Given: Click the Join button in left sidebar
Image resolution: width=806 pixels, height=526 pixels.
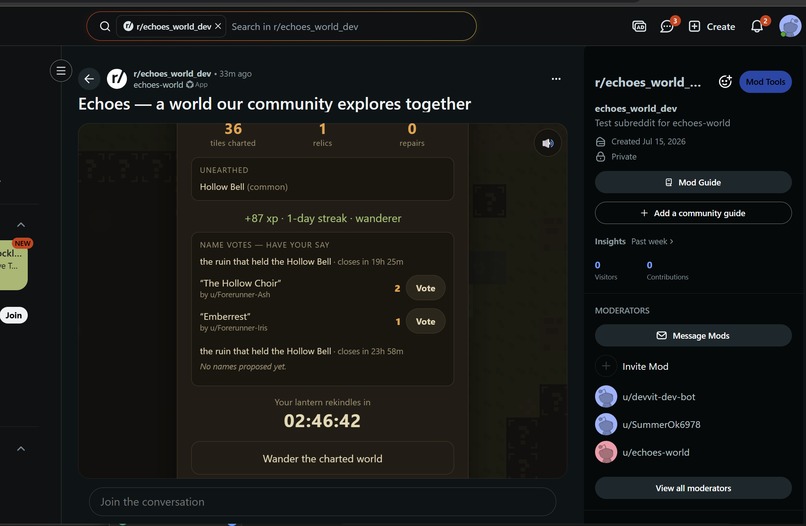Looking at the screenshot, I should [14, 315].
